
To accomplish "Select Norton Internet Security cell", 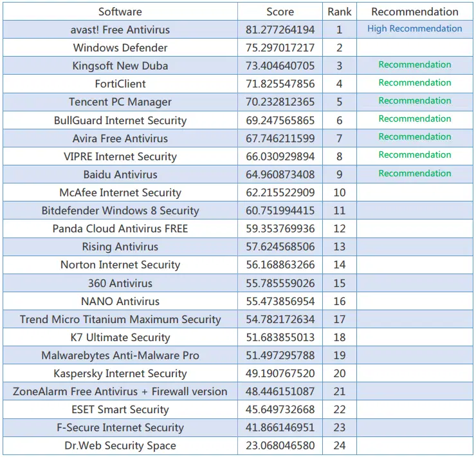I will click(120, 265).
